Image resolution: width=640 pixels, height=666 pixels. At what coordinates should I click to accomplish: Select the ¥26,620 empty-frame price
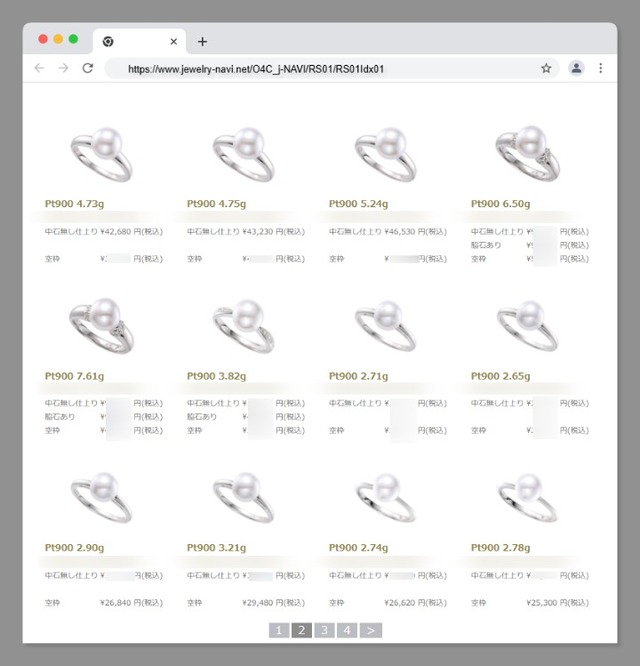coord(400,603)
